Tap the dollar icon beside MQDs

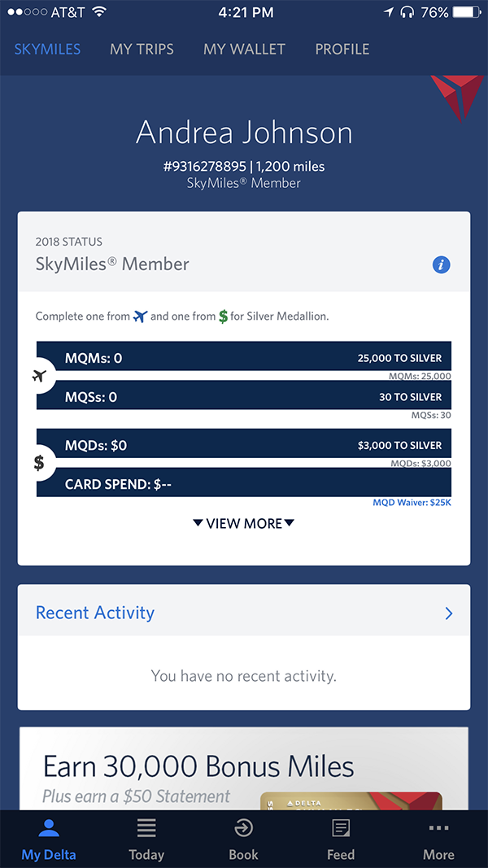pos(39,463)
